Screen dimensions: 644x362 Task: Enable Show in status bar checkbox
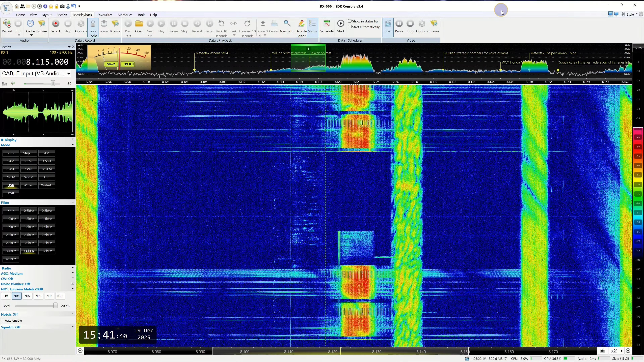click(x=350, y=21)
